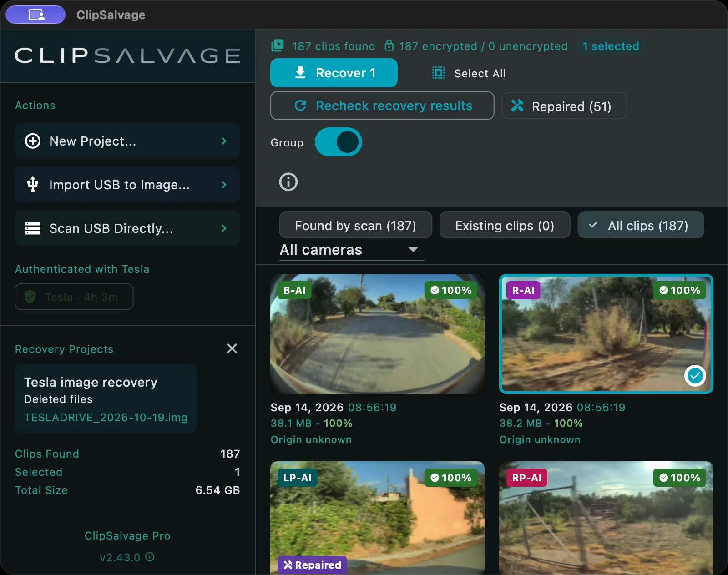728x575 pixels.
Task: Select the LP-AI clip thumbnail
Action: [377, 518]
